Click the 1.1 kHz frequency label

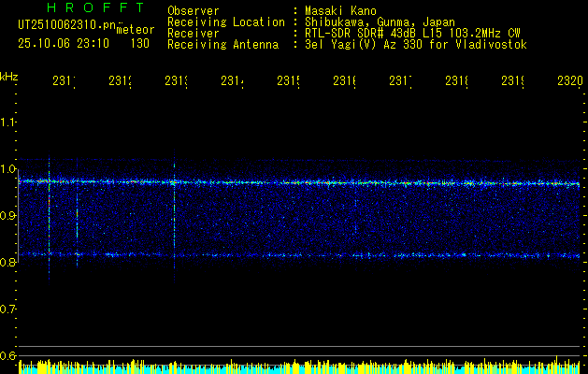pos(7,122)
